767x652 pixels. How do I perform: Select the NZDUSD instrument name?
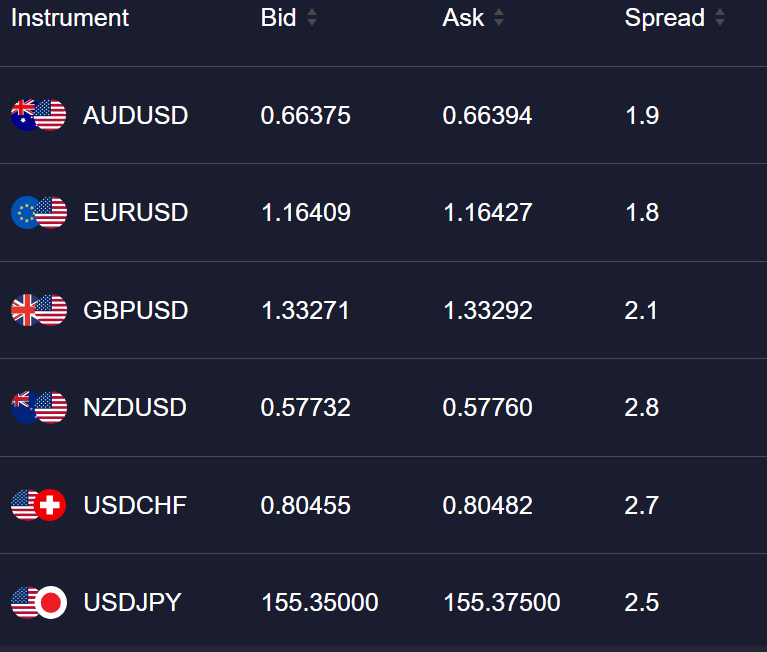(x=135, y=408)
